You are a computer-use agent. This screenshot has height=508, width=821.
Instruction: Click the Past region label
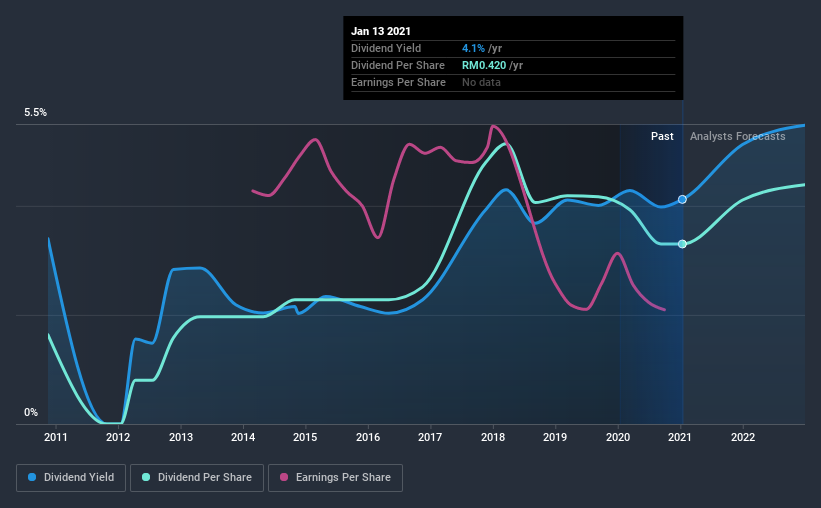[662, 136]
